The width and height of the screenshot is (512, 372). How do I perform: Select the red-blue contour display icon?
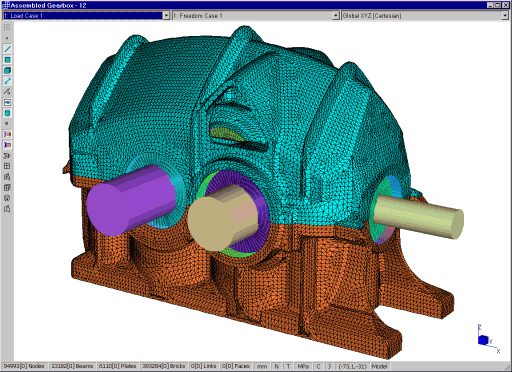coord(7,134)
